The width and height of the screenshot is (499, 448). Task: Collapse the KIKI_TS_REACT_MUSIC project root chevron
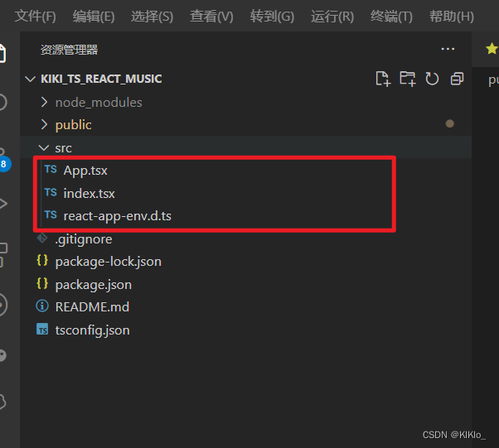tap(30, 79)
